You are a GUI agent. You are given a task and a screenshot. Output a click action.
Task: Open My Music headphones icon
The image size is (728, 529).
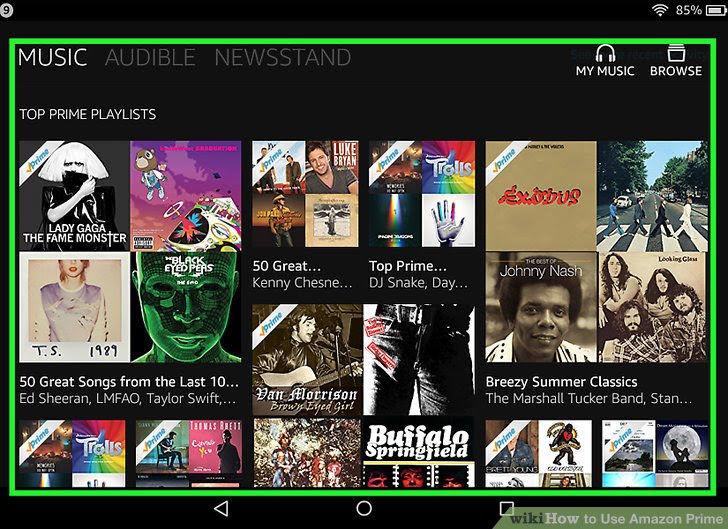(x=605, y=54)
